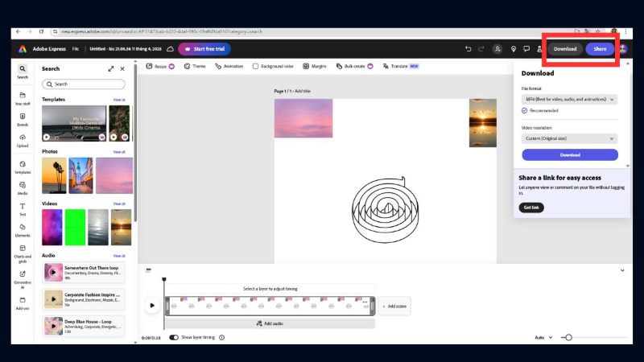The height and width of the screenshot is (362, 644).
Task: Click the cloud sync status icon
Action: tap(170, 49)
